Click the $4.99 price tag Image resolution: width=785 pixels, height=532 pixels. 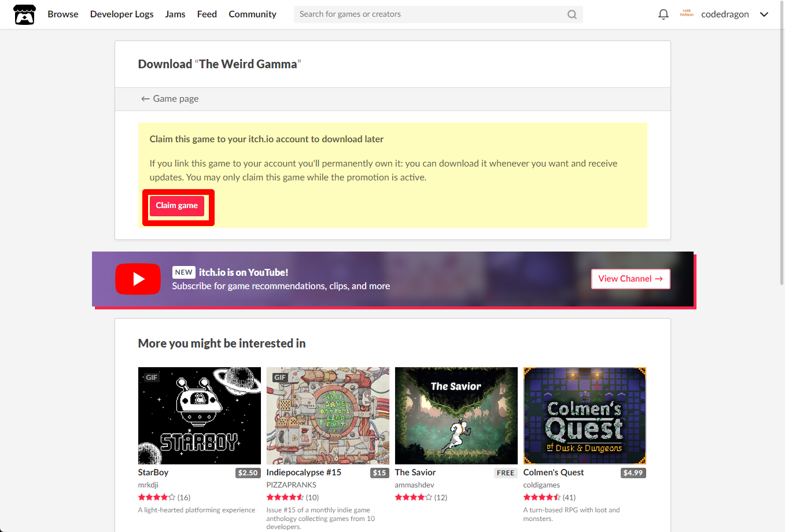point(633,473)
